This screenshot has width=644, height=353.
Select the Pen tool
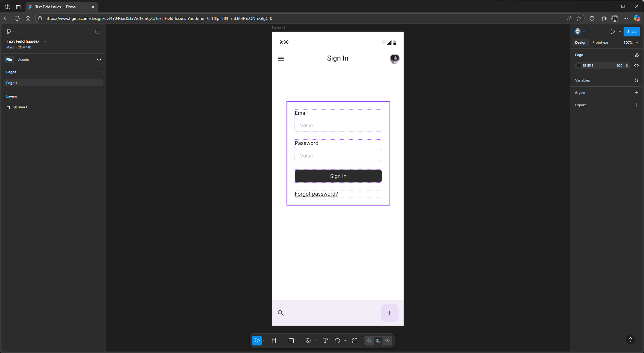pyautogui.click(x=308, y=341)
